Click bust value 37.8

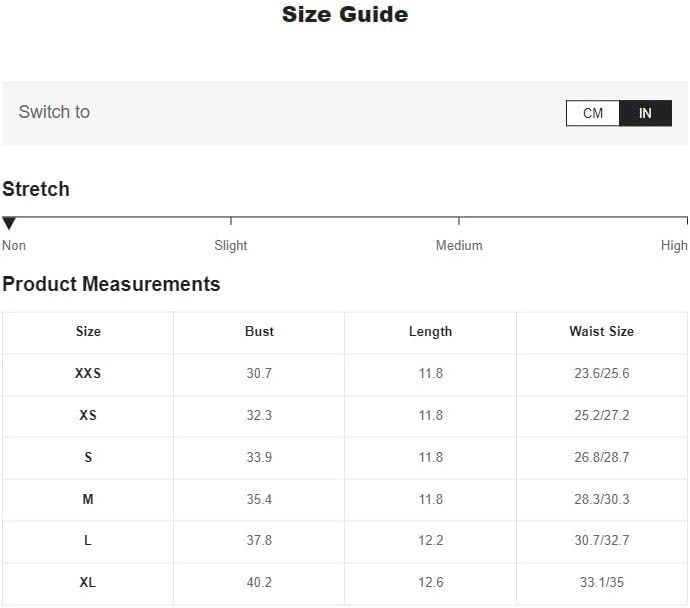coord(259,540)
